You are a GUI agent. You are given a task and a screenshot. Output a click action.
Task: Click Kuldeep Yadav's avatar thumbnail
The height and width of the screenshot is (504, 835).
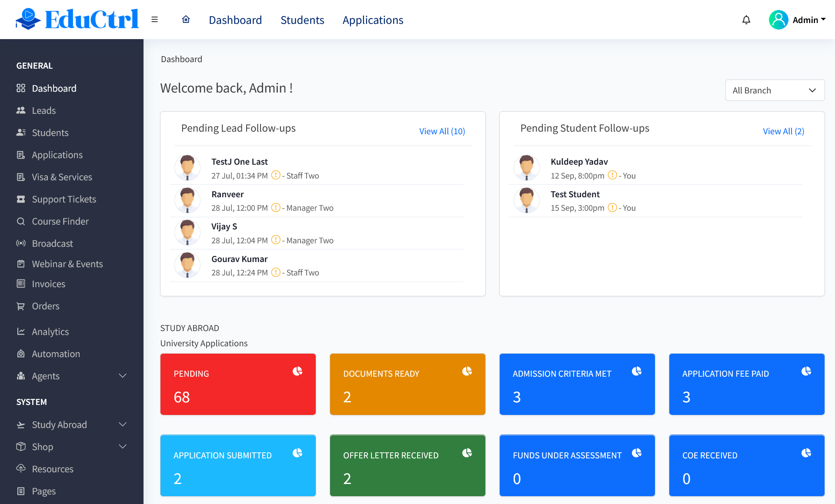(526, 167)
